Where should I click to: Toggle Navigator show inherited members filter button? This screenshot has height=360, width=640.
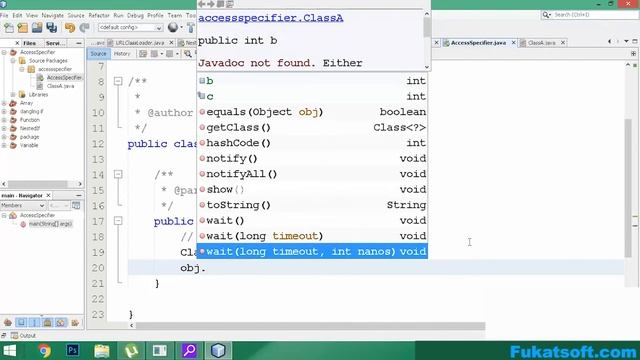coord(60,322)
